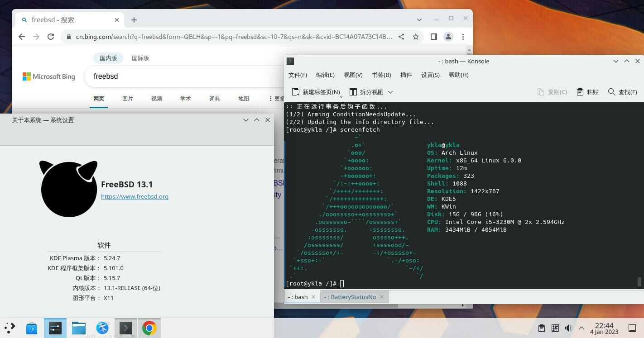Open 书签(B) menu in Konsole

(x=381, y=75)
